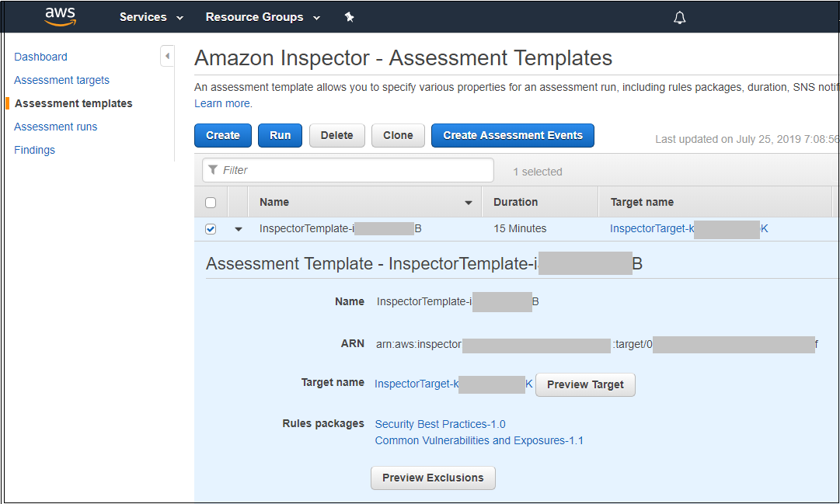Click the AWS logo home icon
840x504 pixels.
pos(60,16)
